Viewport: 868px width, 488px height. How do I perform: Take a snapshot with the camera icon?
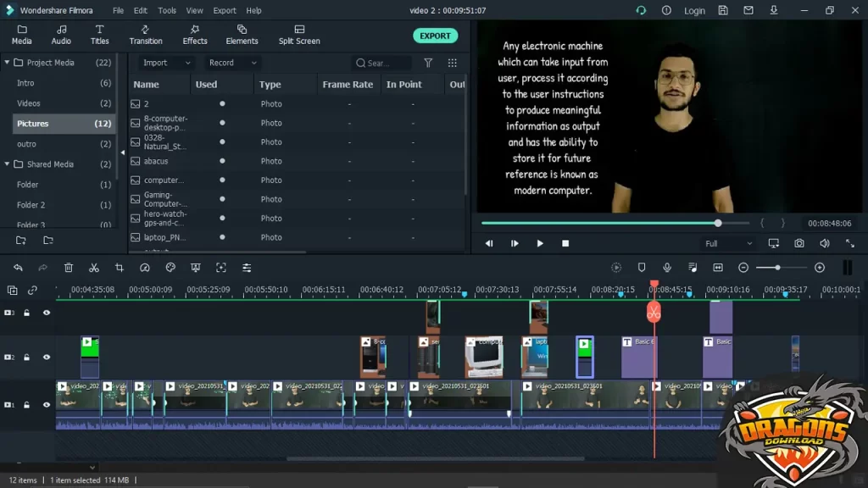pos(798,243)
